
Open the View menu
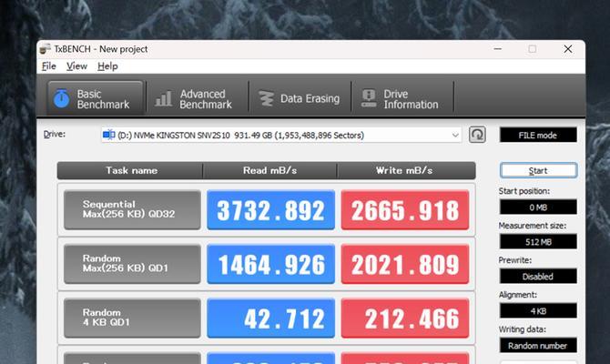tap(76, 66)
